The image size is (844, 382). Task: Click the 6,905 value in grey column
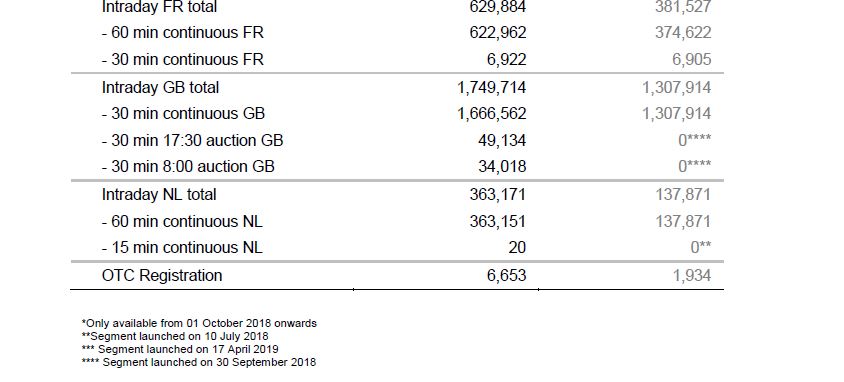[691, 59]
